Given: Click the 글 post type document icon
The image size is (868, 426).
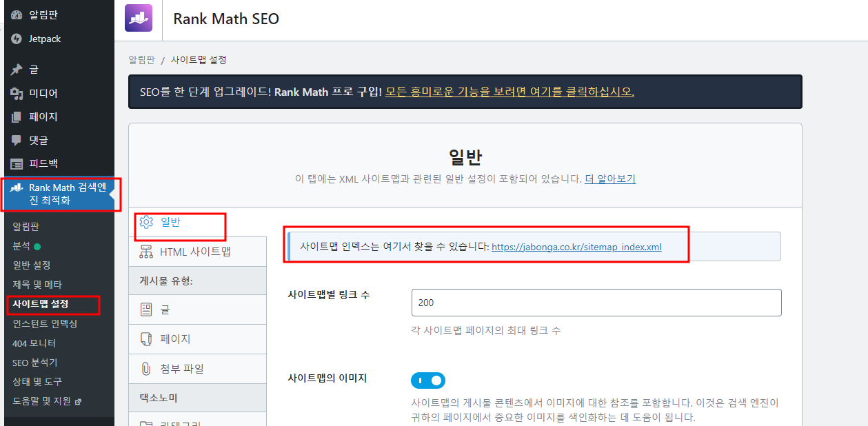Looking at the screenshot, I should (146, 310).
